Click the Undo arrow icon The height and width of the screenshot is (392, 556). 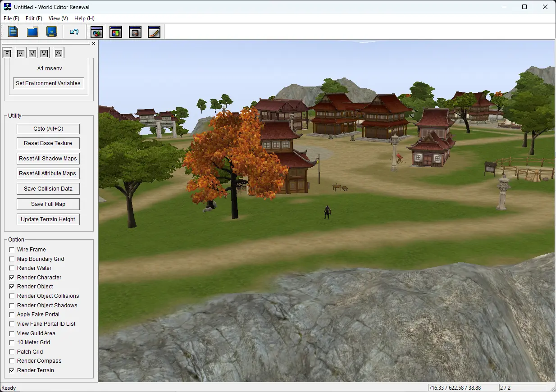[x=74, y=32]
